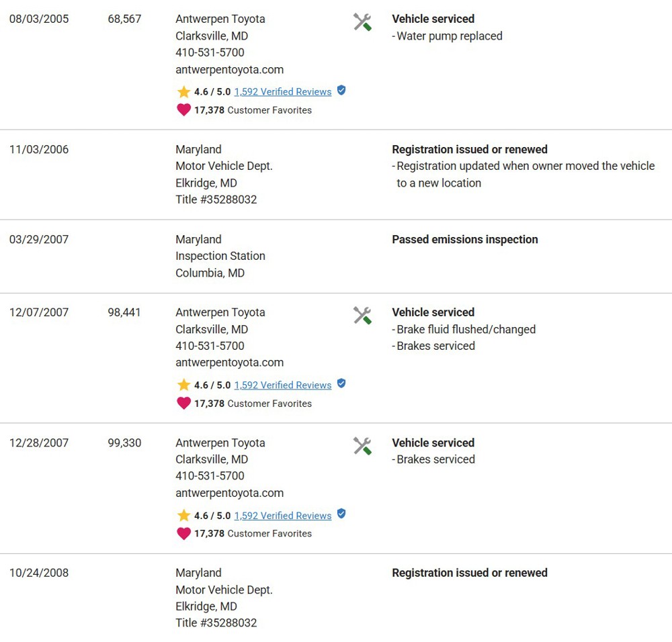Click antwerpentoyota.com in the 08/03/2005 entry
The height and width of the screenshot is (642, 672).
(229, 69)
